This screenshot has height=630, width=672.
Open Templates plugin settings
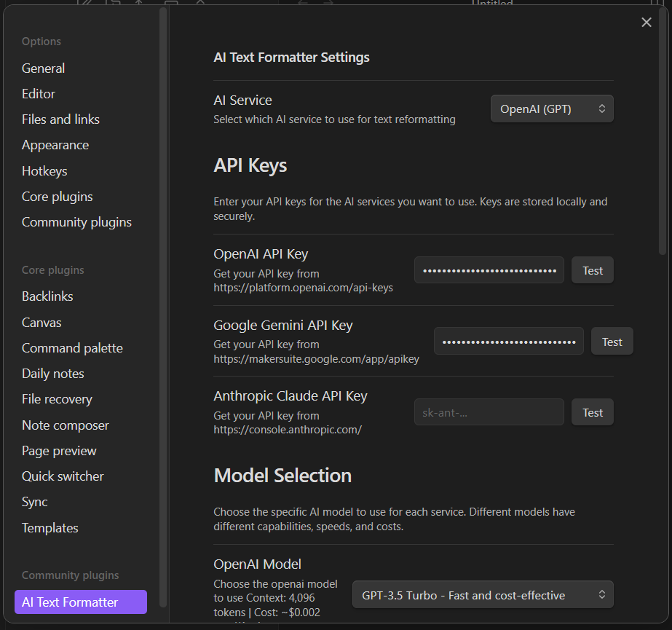(x=50, y=527)
